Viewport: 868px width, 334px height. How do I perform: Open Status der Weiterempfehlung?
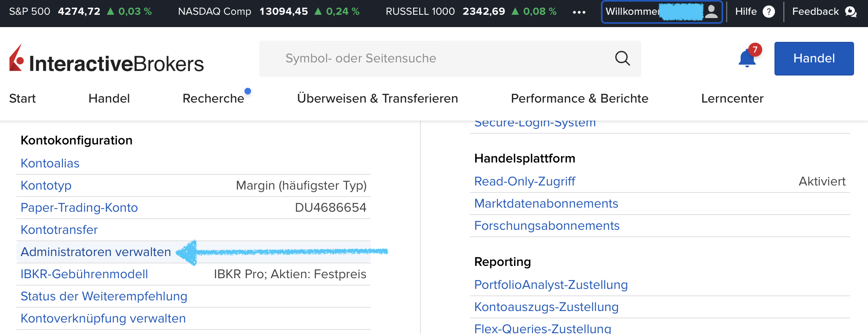[104, 296]
